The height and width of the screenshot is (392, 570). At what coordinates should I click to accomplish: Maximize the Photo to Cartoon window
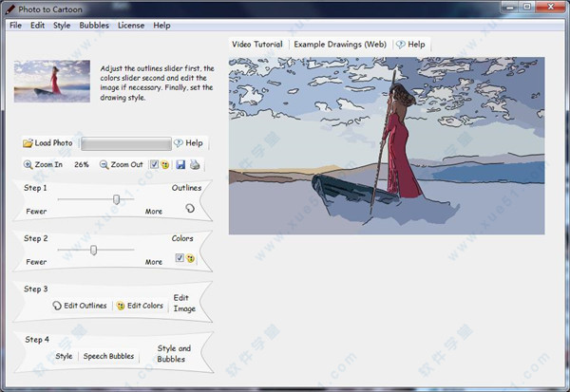click(x=528, y=7)
